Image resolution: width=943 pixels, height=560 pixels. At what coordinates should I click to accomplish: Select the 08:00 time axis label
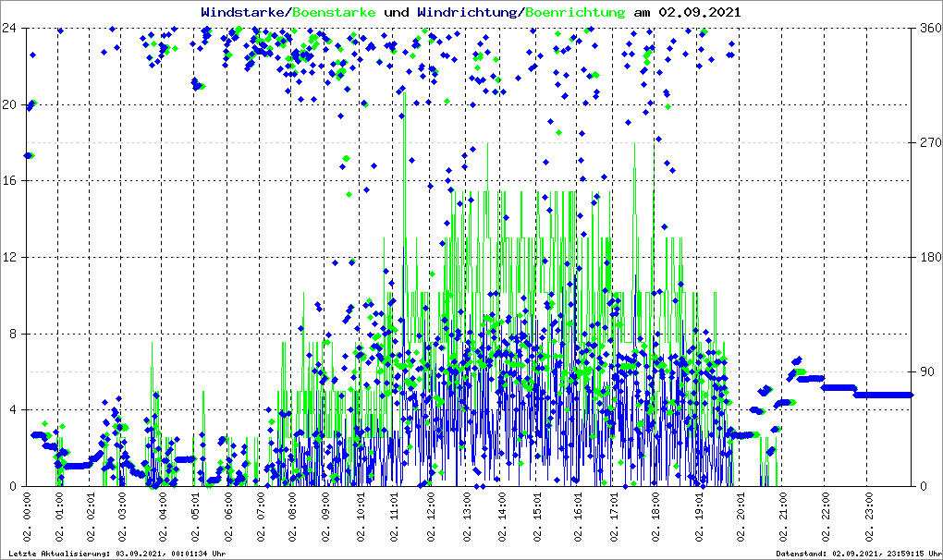(x=293, y=517)
